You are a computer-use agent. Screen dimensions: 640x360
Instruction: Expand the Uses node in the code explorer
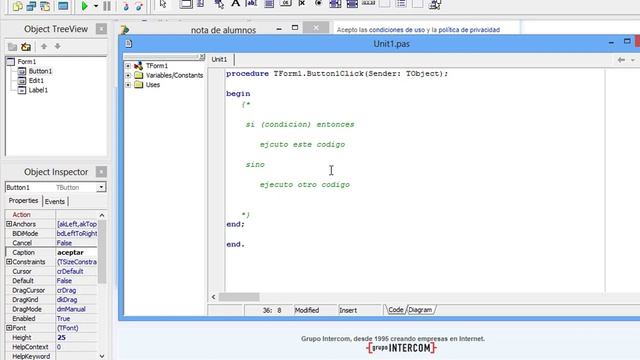coord(128,85)
